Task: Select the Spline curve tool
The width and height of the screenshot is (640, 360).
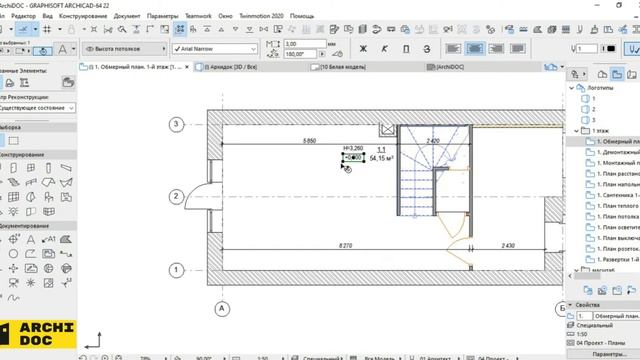Action: coord(13,298)
